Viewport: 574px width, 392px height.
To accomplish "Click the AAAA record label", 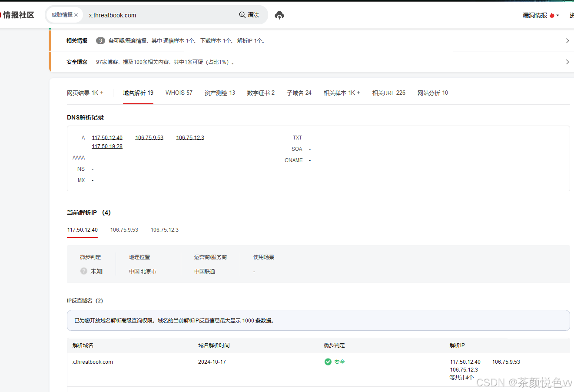I will click(79, 158).
